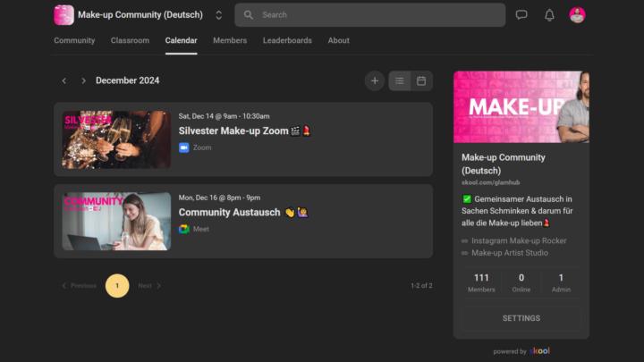The height and width of the screenshot is (362, 644).
Task: Open Make-up Artist Studio link
Action: [510, 253]
